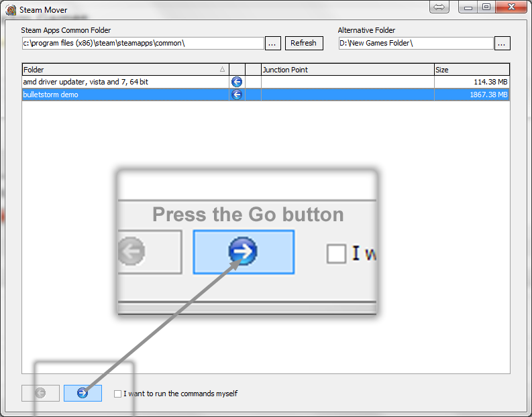This screenshot has height=417, width=532.
Task: Select the "amd driver updater, vista and 7, 64 bit" row
Action: coord(266,82)
